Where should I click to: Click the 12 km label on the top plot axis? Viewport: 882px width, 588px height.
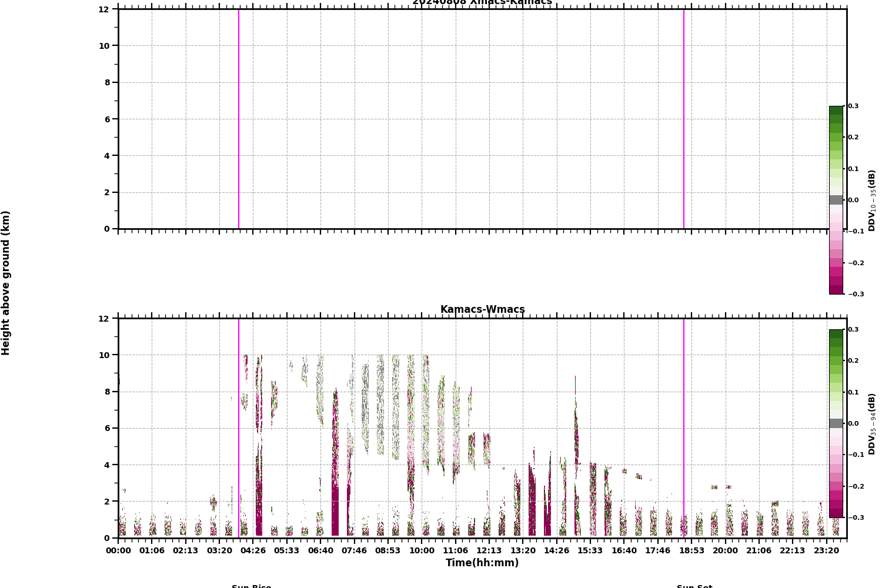pyautogui.click(x=104, y=9)
